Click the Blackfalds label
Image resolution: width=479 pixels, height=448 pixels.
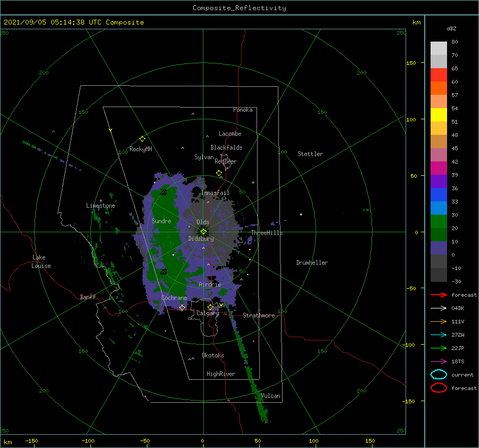pyautogui.click(x=226, y=148)
